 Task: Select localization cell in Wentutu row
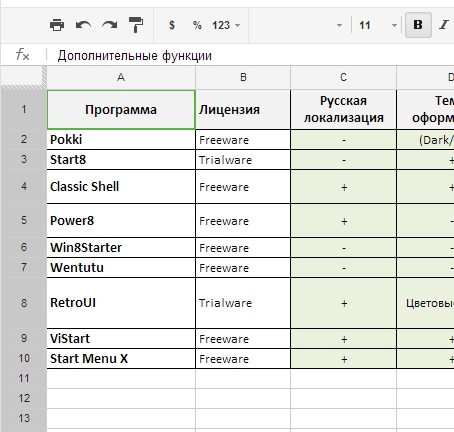point(343,268)
